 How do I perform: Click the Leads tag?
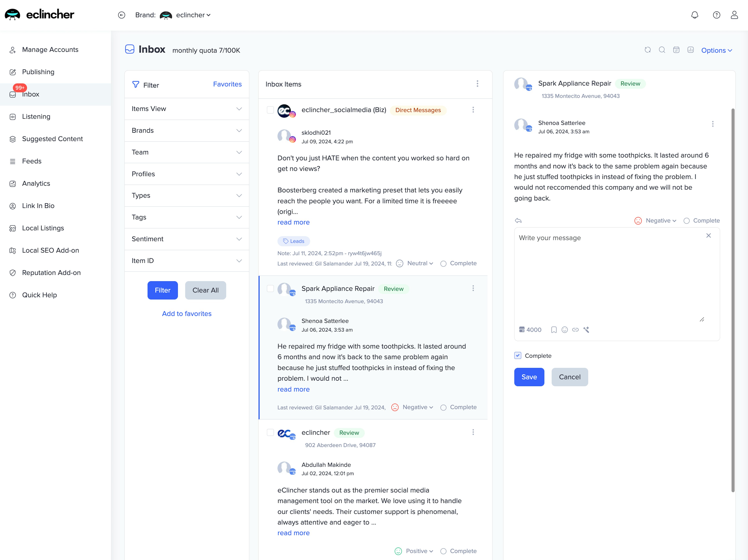tap(294, 241)
